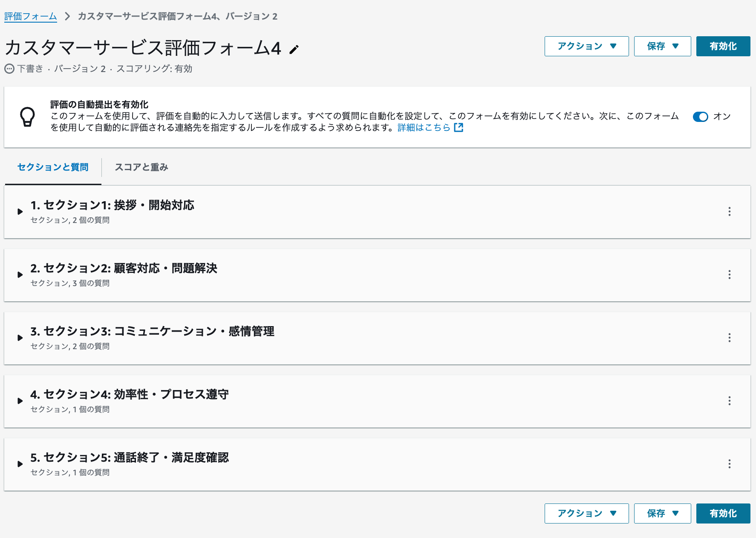Click the オン label beside the toggle

point(722,116)
